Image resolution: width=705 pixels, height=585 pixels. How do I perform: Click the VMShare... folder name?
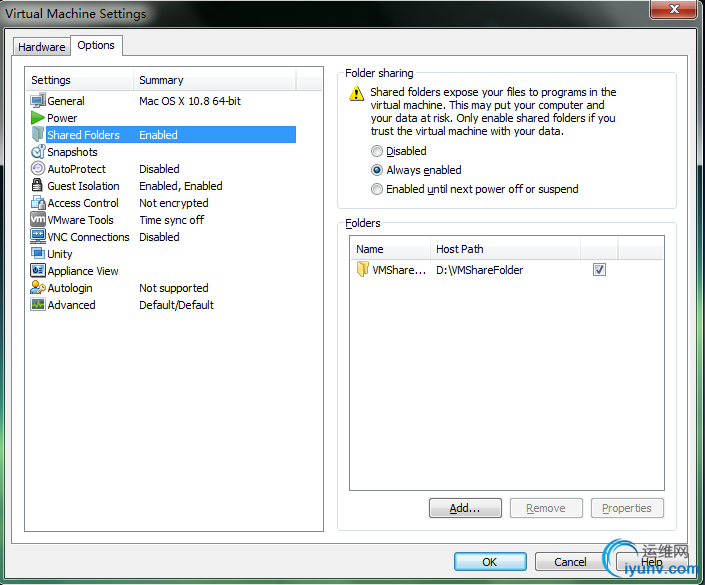(x=399, y=270)
